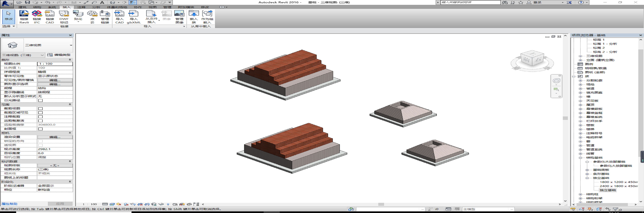Click the 点云 (Point Cloud) icon
The width and height of the screenshot is (644, 213).
point(92,17)
